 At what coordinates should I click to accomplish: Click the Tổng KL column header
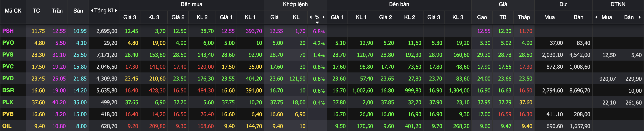tap(104, 11)
